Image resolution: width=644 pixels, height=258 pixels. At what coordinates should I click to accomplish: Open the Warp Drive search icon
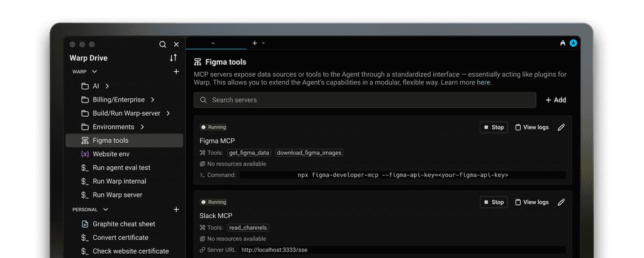click(x=163, y=45)
